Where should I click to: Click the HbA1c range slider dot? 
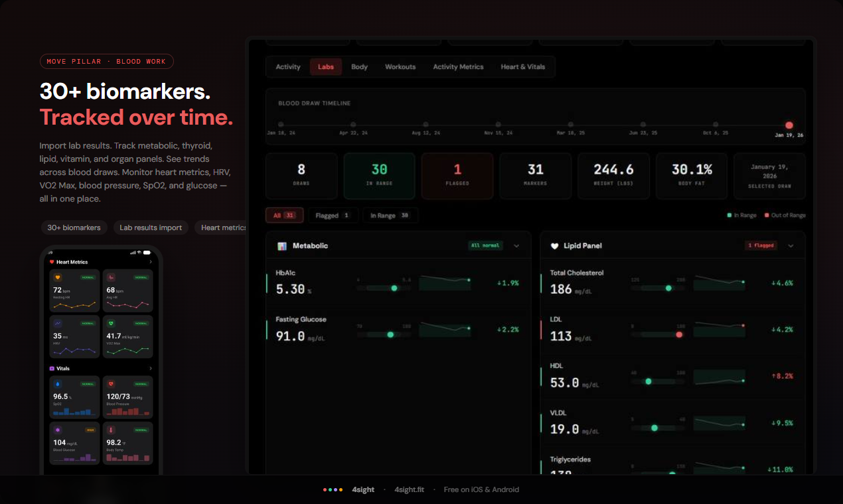394,288
